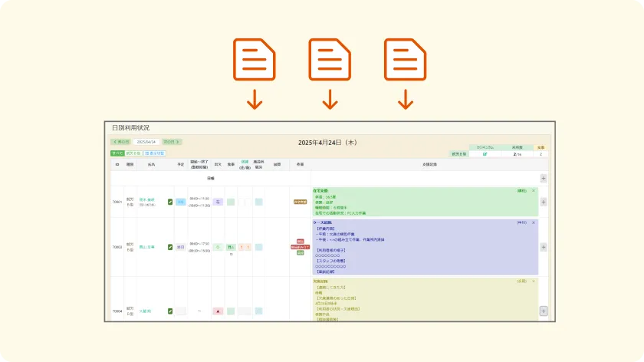This screenshot has width=644, height=362.
Task: Close the green support record with X
Action: 534,190
